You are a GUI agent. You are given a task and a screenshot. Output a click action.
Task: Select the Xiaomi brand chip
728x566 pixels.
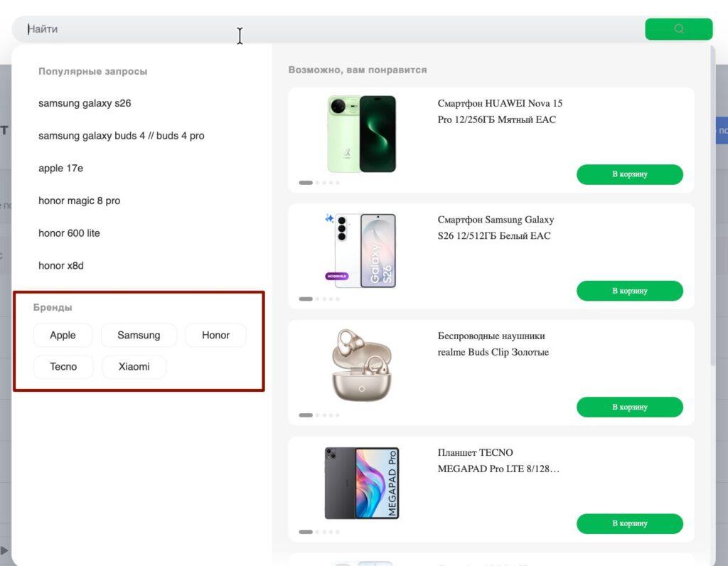(x=134, y=367)
